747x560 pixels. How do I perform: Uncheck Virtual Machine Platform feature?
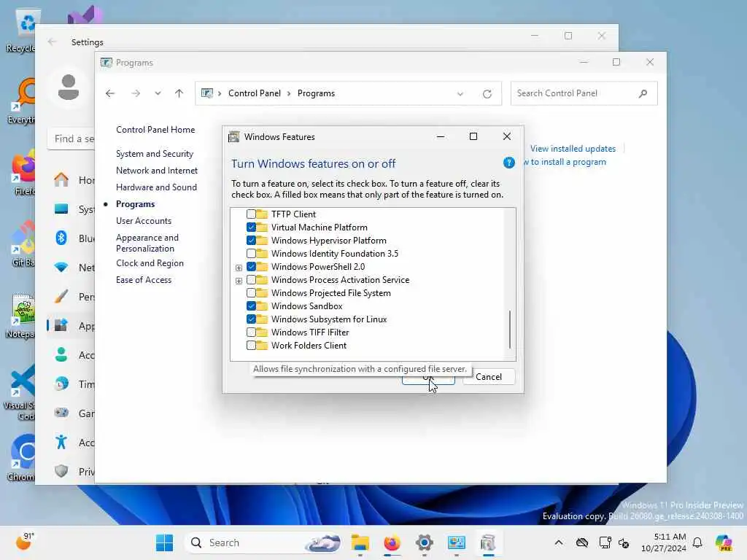coord(251,227)
